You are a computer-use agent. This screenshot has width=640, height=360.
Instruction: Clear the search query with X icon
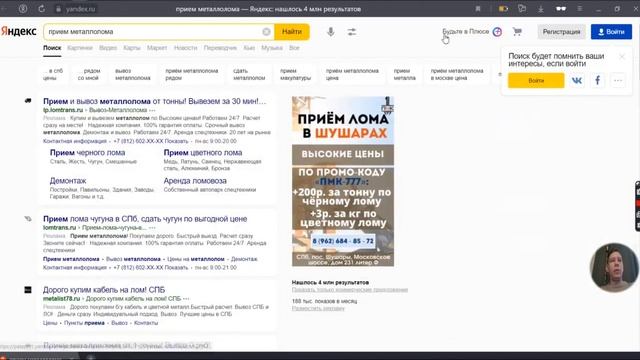[266, 32]
